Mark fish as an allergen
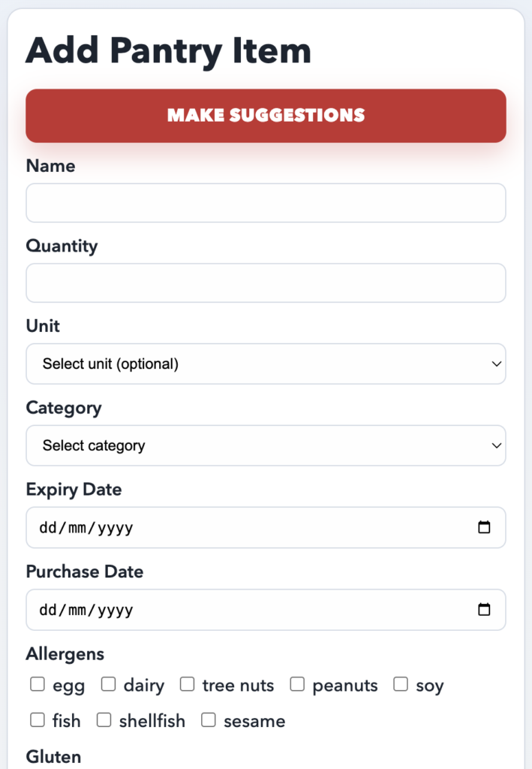This screenshot has height=769, width=532. [x=37, y=719]
